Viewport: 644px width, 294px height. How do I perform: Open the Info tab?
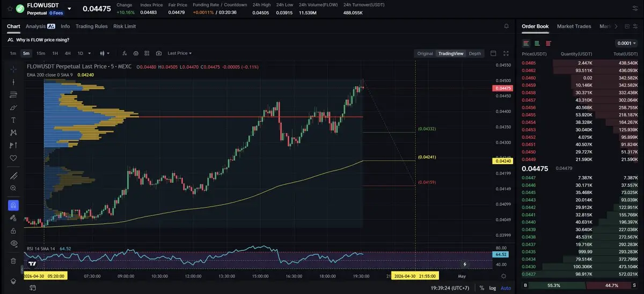point(65,26)
